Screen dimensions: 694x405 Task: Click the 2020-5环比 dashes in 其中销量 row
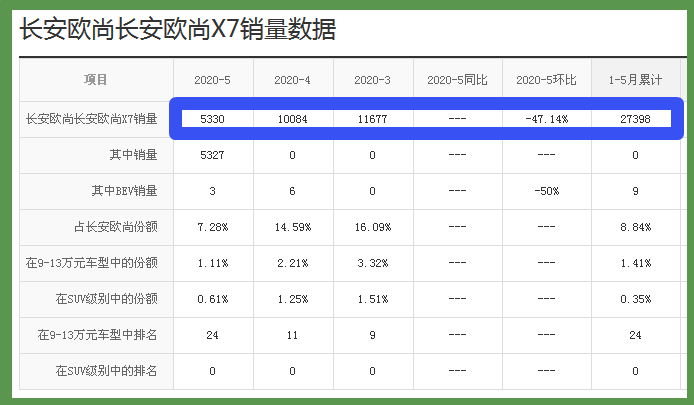(546, 155)
